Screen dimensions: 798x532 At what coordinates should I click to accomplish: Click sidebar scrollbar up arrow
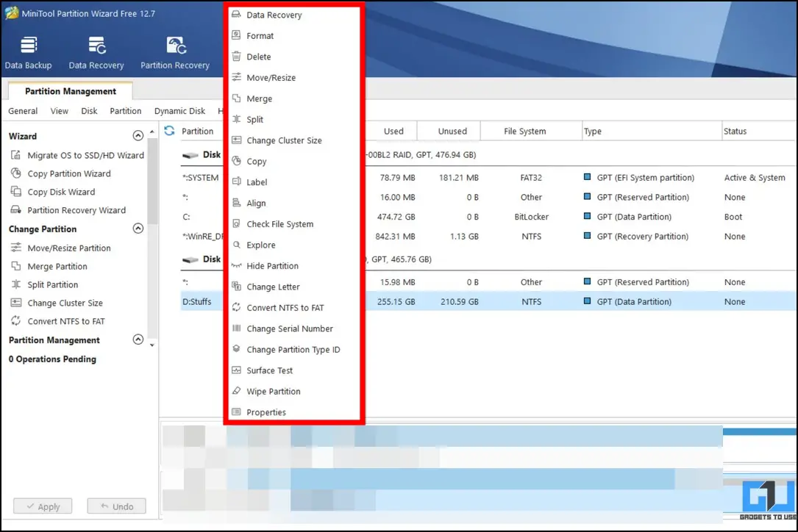tap(152, 132)
